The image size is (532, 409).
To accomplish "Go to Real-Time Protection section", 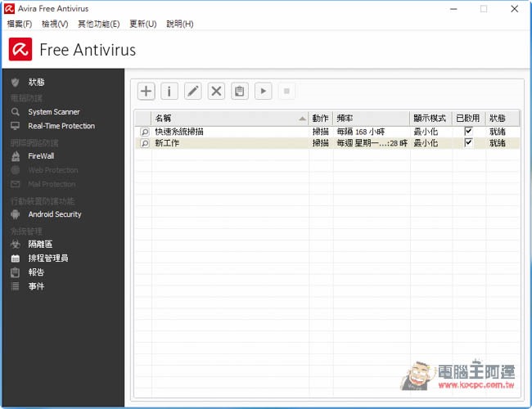I will click(x=61, y=126).
